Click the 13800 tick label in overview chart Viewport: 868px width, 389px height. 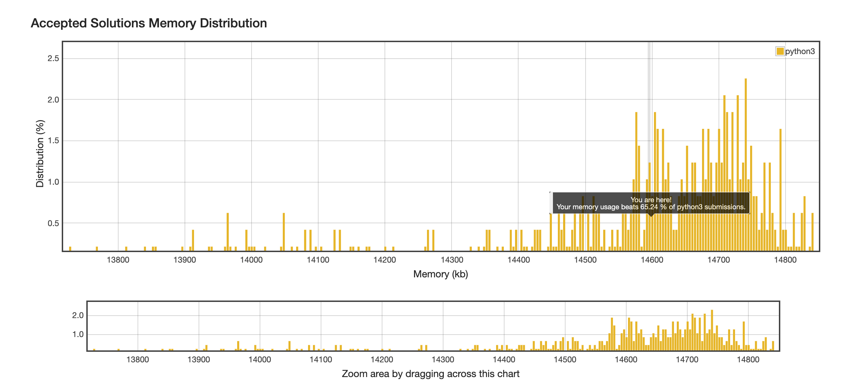click(x=138, y=360)
